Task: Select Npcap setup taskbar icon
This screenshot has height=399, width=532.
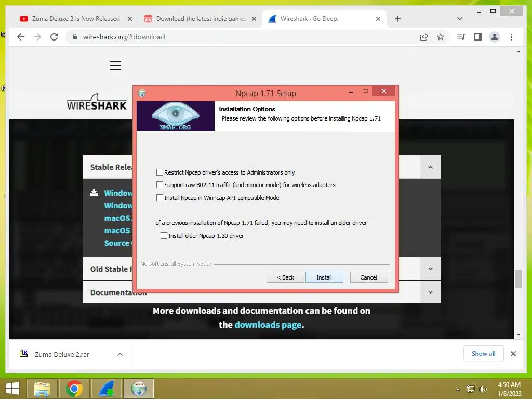Action: 139,389
